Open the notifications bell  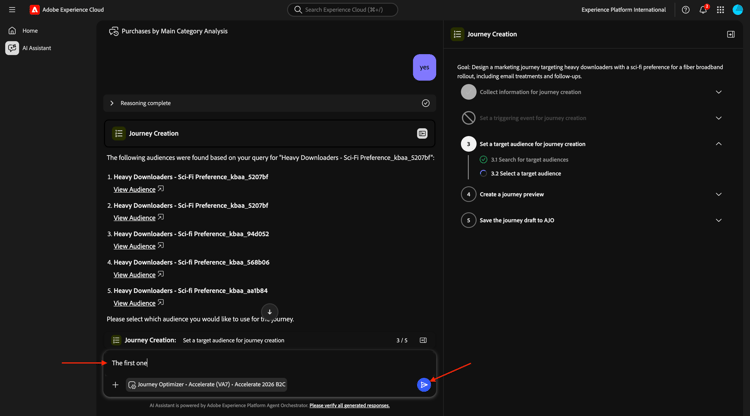703,10
